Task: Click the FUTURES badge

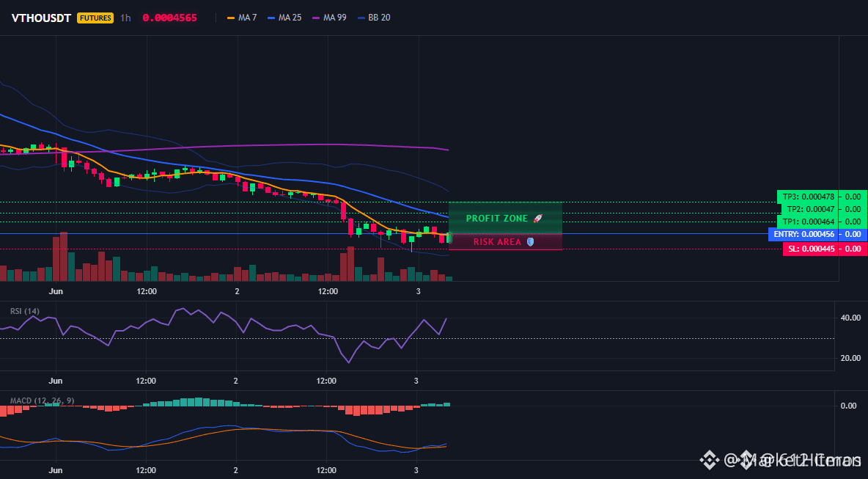Action: click(95, 18)
